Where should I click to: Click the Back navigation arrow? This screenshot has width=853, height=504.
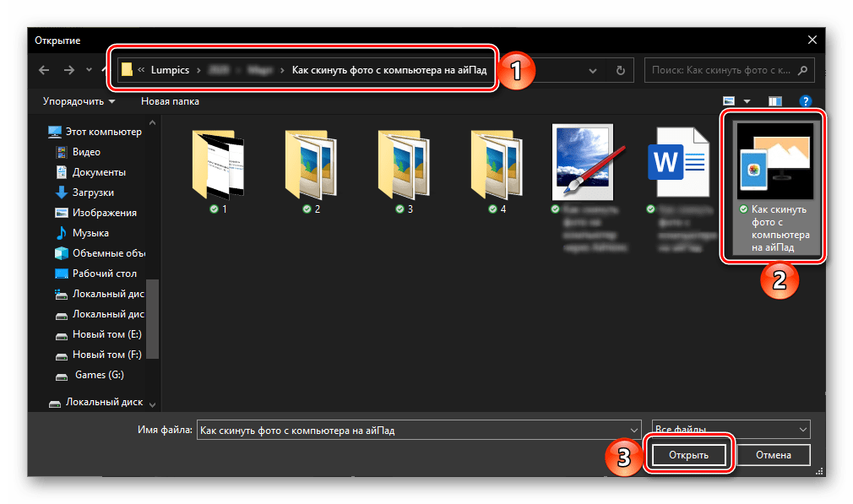tap(42, 71)
